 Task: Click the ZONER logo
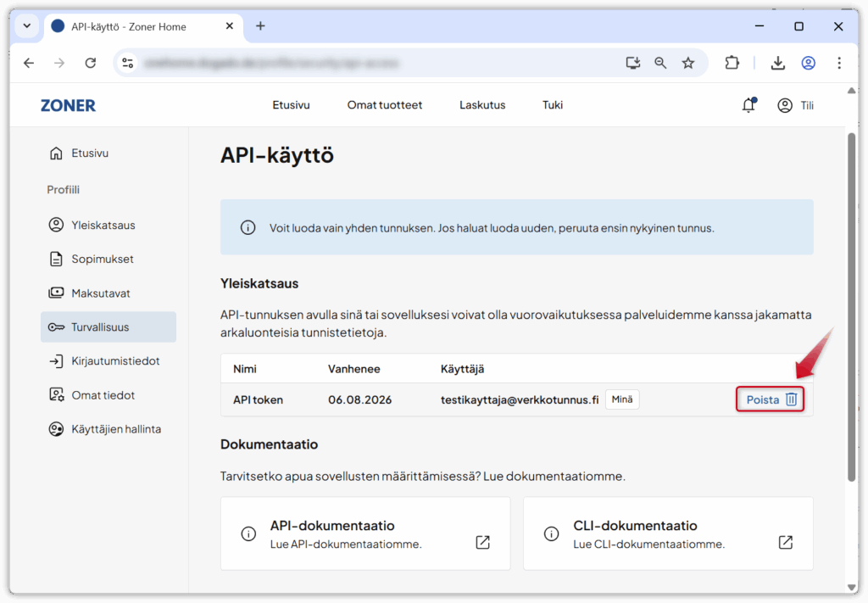68,105
